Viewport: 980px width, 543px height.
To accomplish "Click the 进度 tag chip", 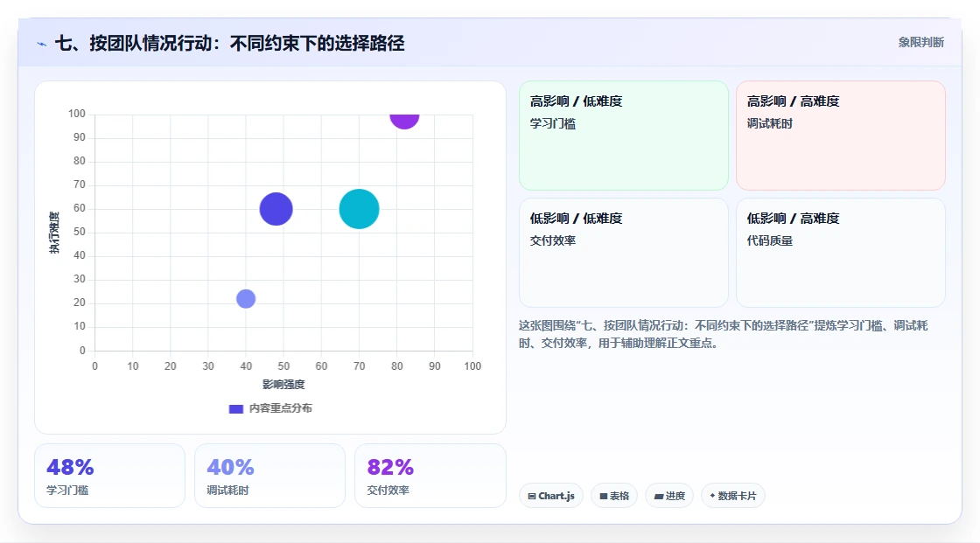I will pyautogui.click(x=669, y=496).
